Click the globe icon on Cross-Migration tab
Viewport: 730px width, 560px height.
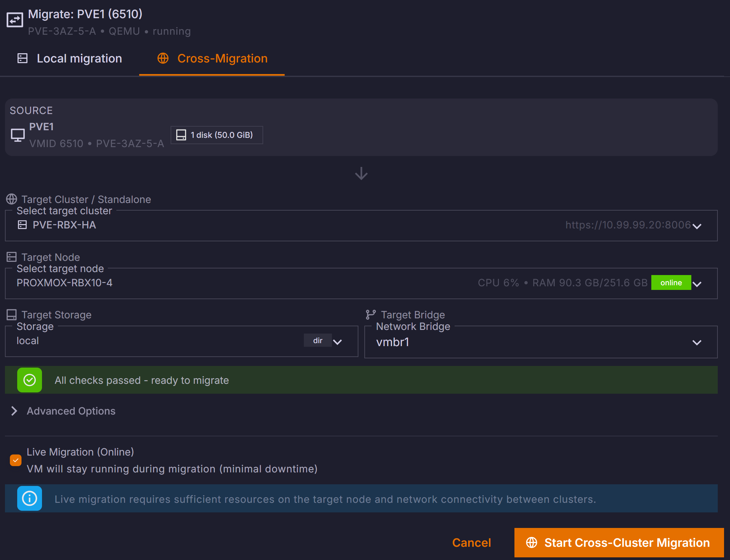[163, 58]
